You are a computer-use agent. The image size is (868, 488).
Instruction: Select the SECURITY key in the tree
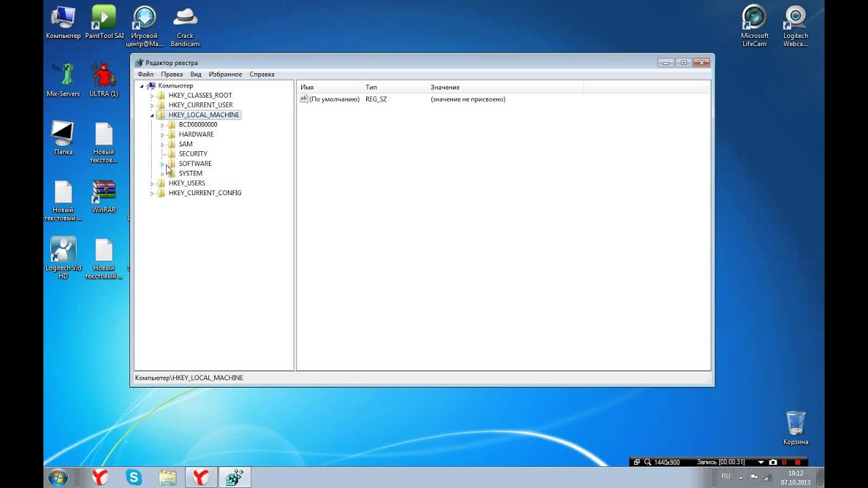[x=193, y=154]
